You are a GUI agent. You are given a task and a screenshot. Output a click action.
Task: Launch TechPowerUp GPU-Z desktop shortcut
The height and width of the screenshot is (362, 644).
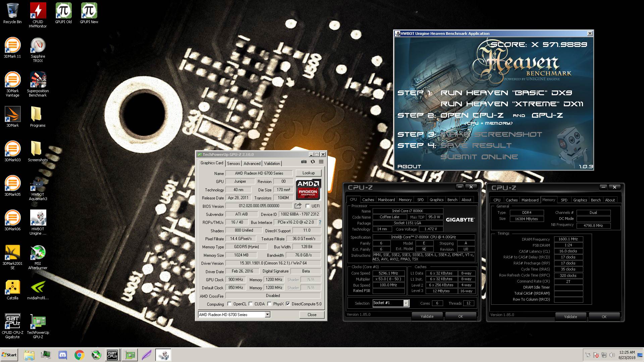(38, 326)
